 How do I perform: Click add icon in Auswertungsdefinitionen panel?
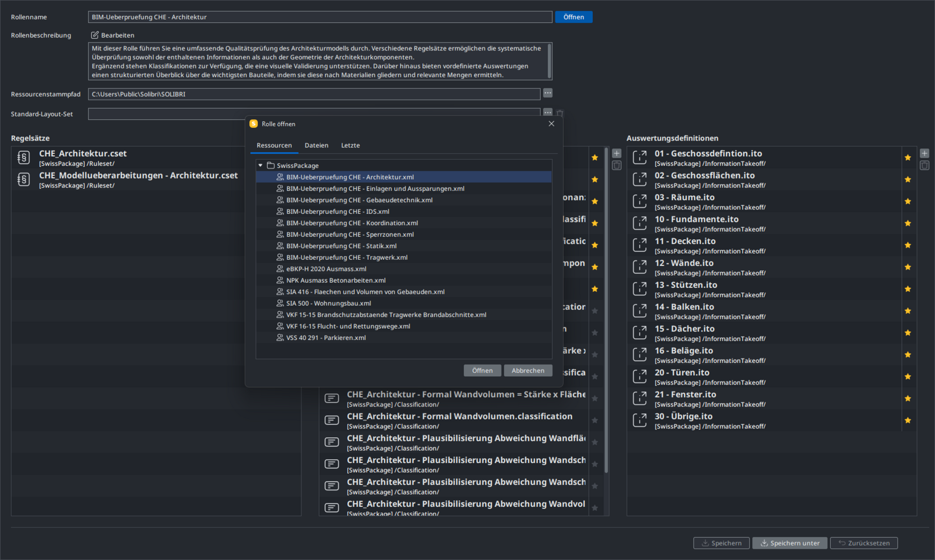(924, 153)
